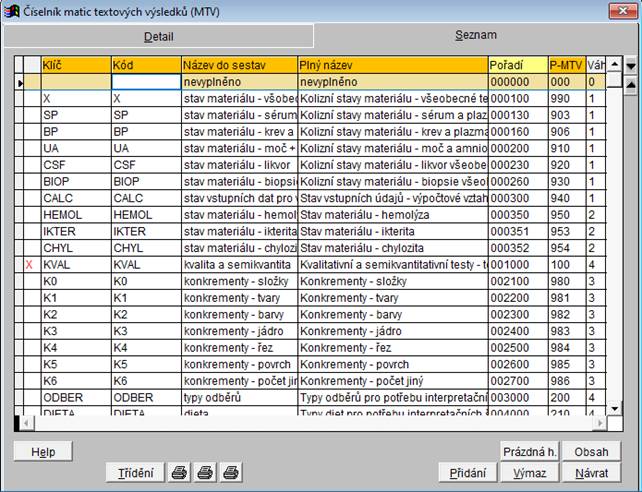The width and height of the screenshot is (642, 492).
Task: Click the first printer icon
Action: pyautogui.click(x=180, y=472)
